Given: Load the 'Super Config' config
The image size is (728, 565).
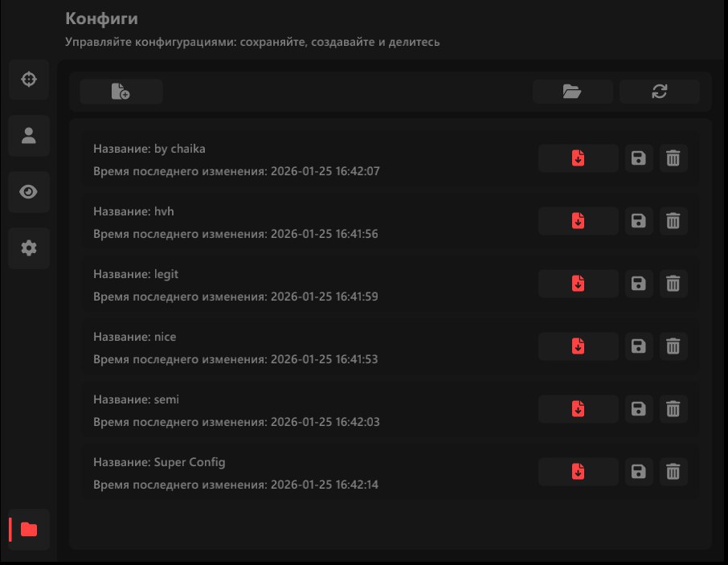Looking at the screenshot, I should 578,471.
